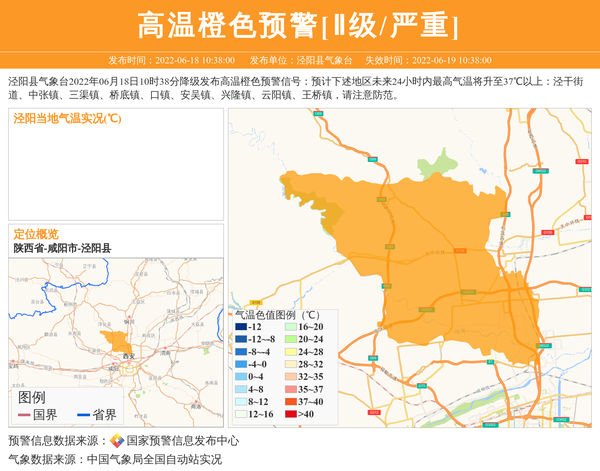Select the 20~24 green legend swatch
This screenshot has width=600, height=471.
290,340
